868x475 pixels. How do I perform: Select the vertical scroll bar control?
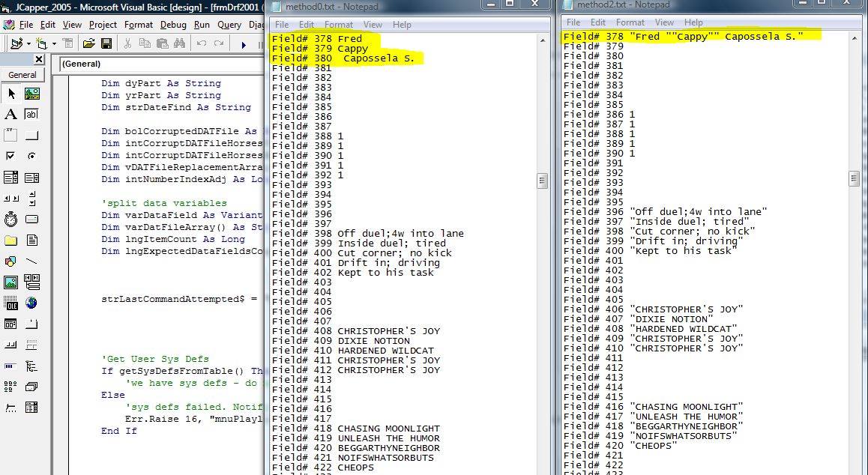coord(32,199)
